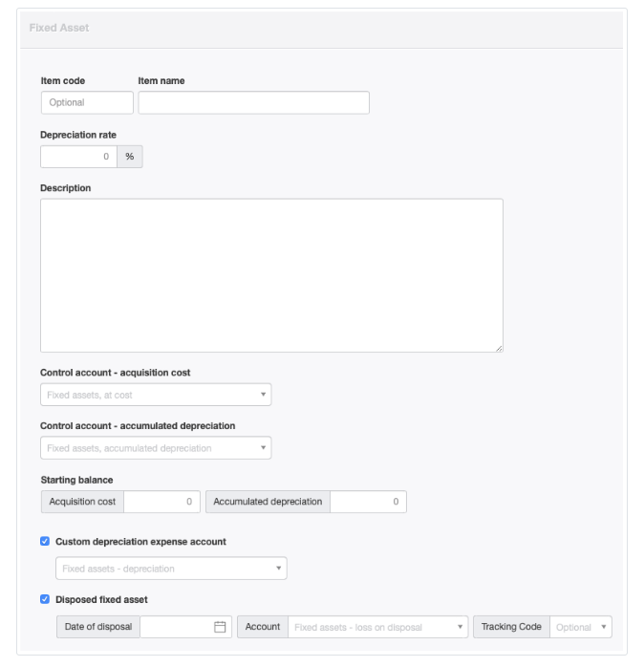Open the disposal Account dropdown
The height and width of the screenshot is (667, 644).
(376, 627)
